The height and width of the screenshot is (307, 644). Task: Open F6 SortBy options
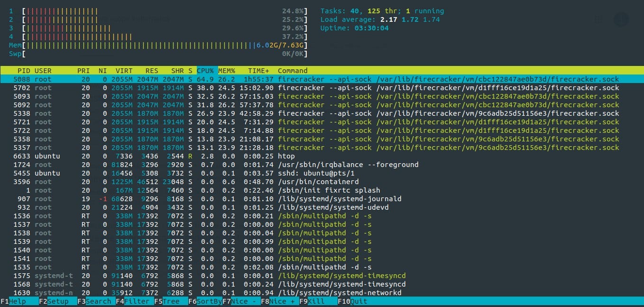click(205, 301)
